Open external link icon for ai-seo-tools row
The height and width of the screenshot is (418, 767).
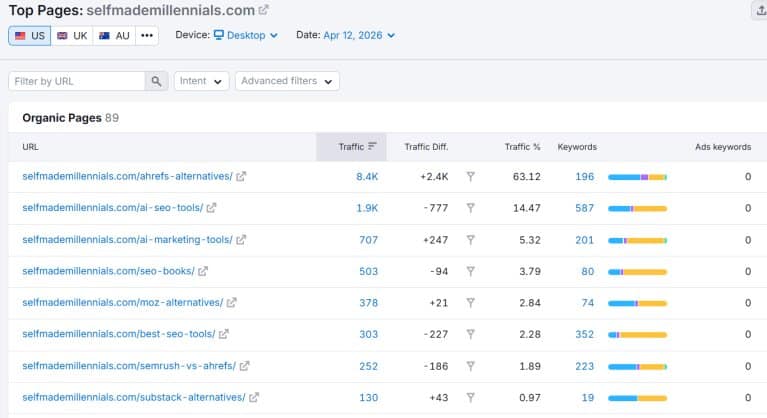pos(211,208)
